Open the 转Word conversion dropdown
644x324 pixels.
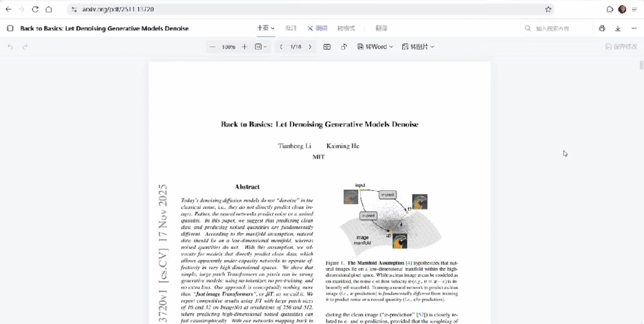pos(375,47)
